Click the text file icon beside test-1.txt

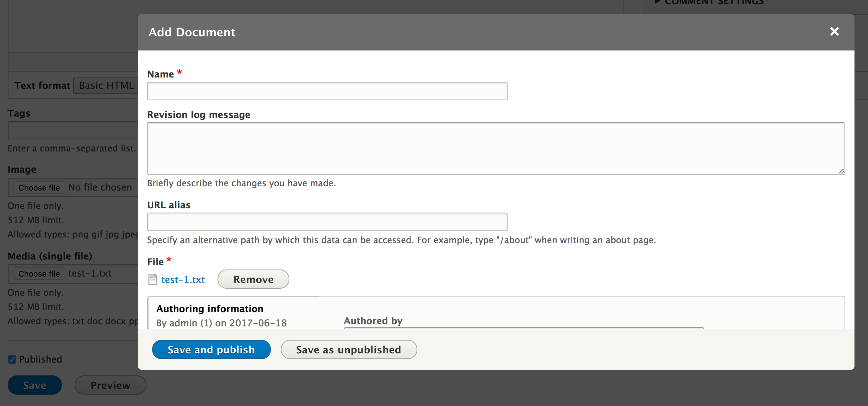click(x=153, y=279)
